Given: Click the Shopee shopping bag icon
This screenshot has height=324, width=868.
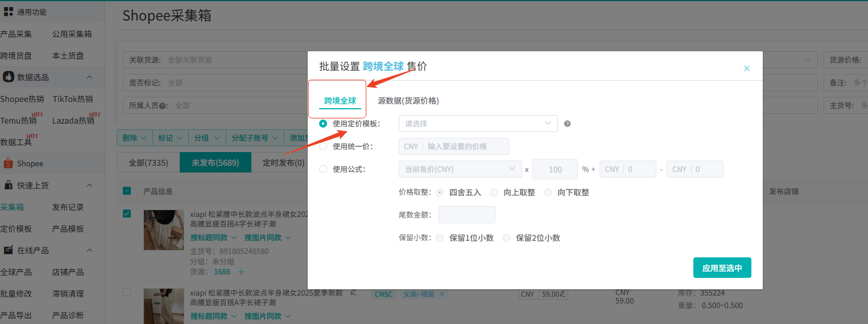Looking at the screenshot, I should 8,163.
